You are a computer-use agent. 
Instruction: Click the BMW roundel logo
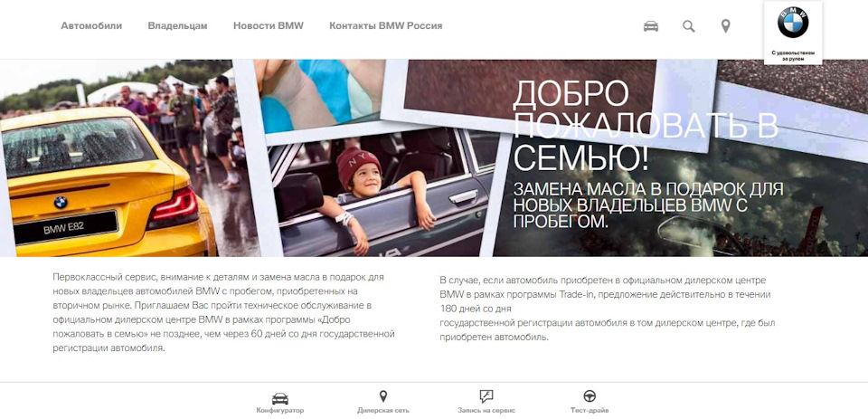[793, 22]
